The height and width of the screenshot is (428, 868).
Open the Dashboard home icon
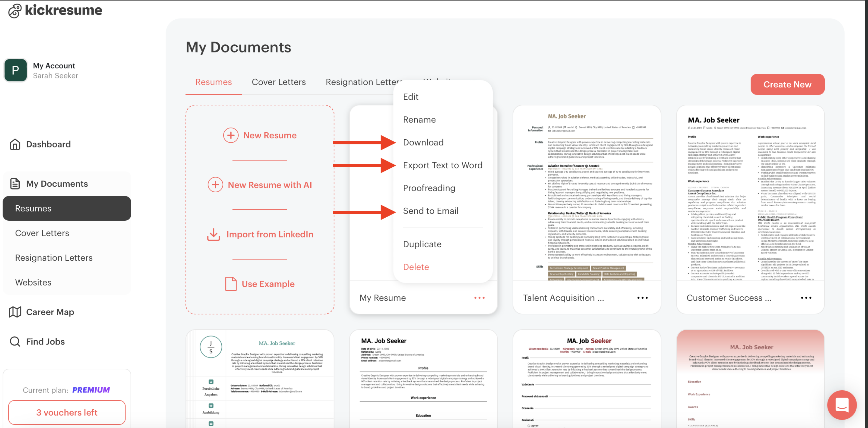(x=15, y=144)
